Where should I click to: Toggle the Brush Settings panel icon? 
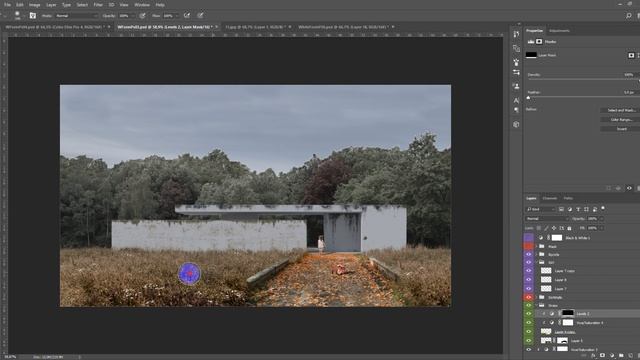33,16
